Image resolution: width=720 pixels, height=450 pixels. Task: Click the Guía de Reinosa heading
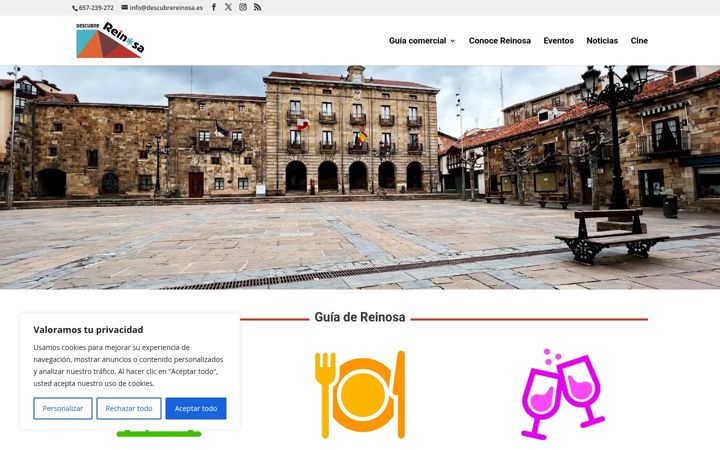coord(360,317)
